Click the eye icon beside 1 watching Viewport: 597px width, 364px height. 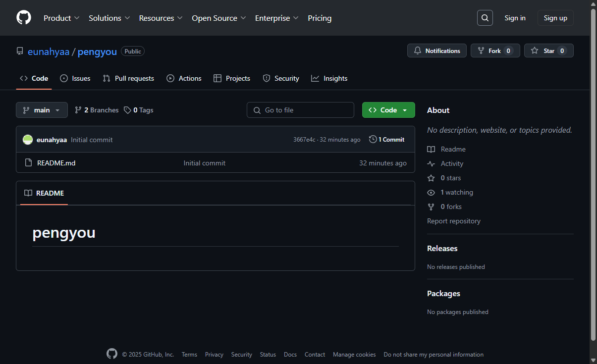[x=431, y=192]
